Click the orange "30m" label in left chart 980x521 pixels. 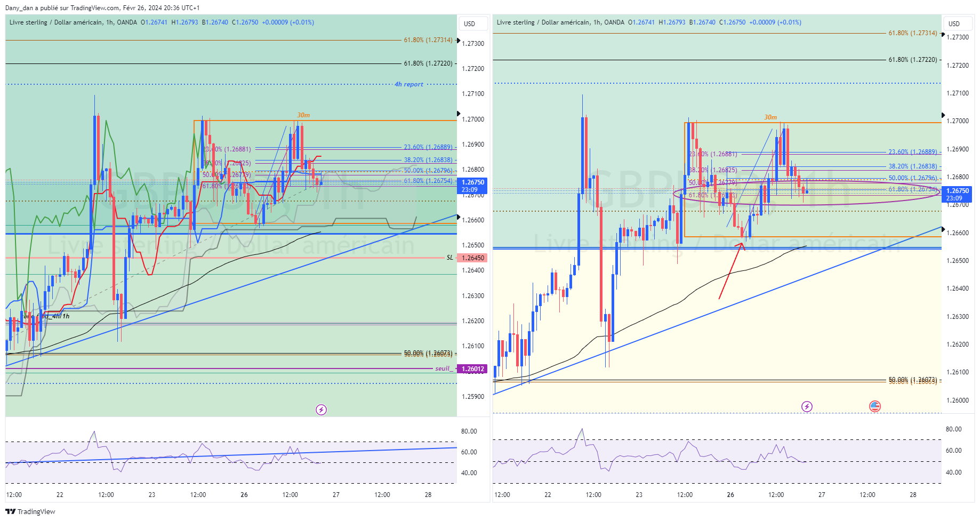(303, 115)
